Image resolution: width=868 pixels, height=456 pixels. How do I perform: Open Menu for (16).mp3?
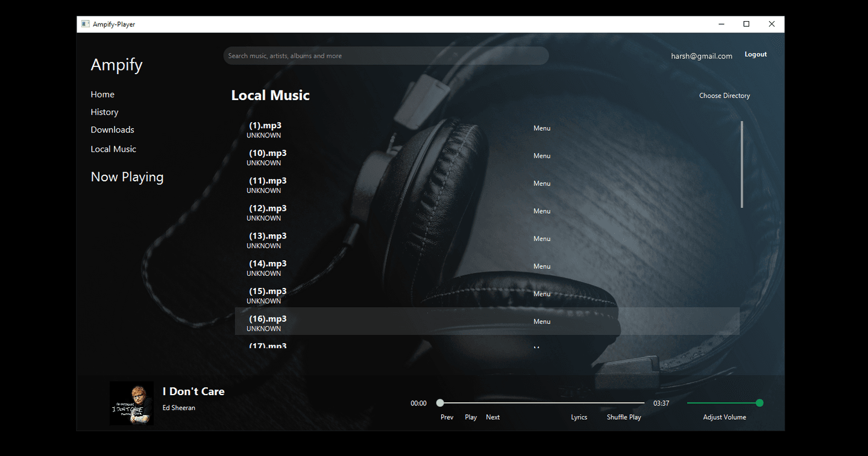542,322
